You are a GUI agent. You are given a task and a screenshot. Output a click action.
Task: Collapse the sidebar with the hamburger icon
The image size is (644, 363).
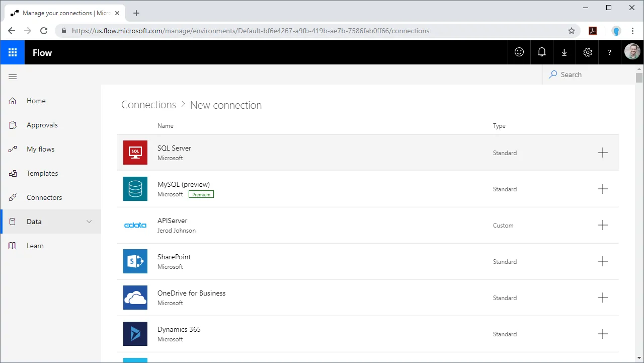coord(13,77)
